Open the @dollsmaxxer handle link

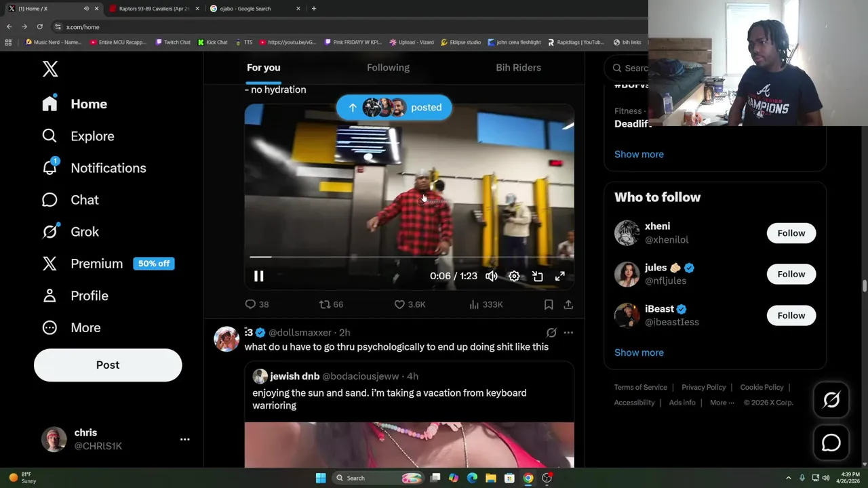pos(300,332)
